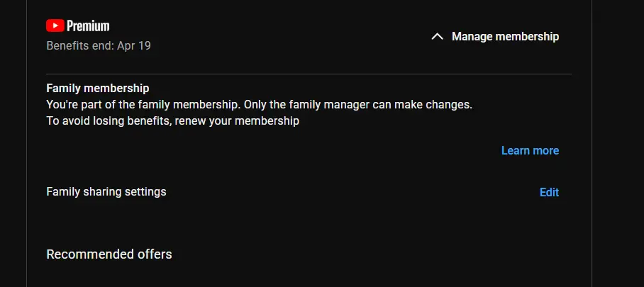Screen dimensions: 644x287
Task: Click the words 'renew your membership'
Action: pos(237,121)
